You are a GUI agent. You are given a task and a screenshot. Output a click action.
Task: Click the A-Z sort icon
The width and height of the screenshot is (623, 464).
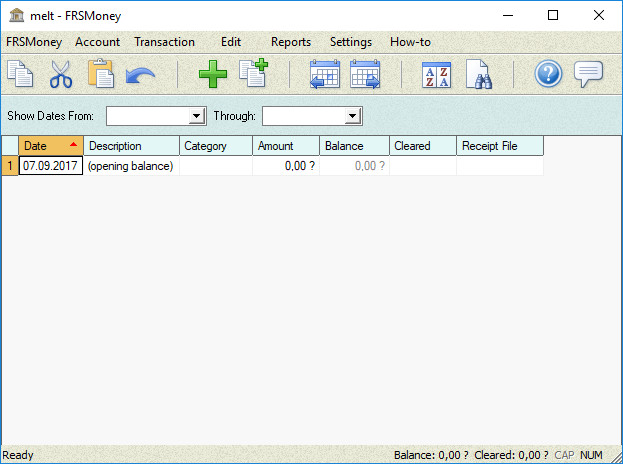click(436, 75)
